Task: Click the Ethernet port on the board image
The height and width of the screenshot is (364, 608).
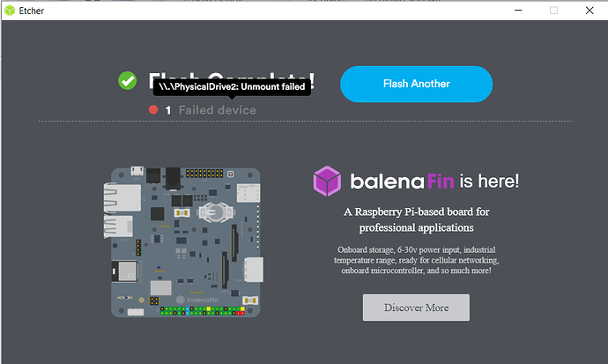Action: coord(122,197)
